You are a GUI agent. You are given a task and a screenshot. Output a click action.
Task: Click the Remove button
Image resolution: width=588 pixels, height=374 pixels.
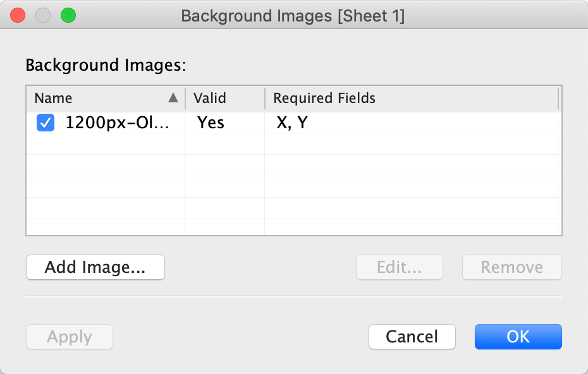pyautogui.click(x=511, y=267)
